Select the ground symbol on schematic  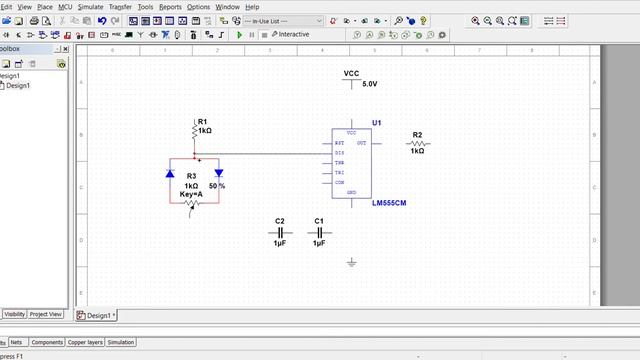click(351, 262)
